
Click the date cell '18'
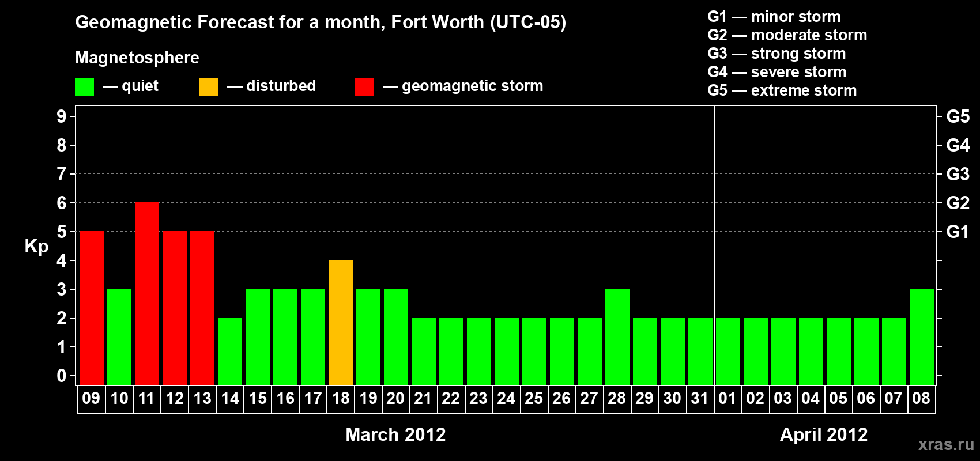click(341, 399)
